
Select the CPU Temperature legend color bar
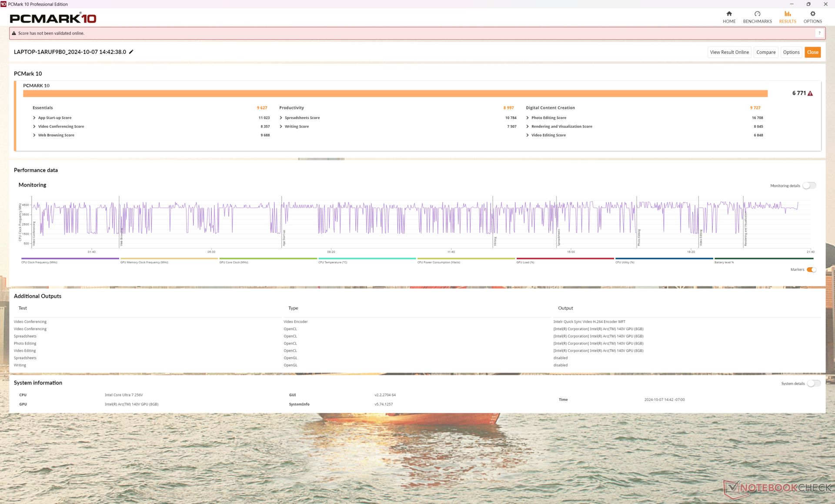367,259
